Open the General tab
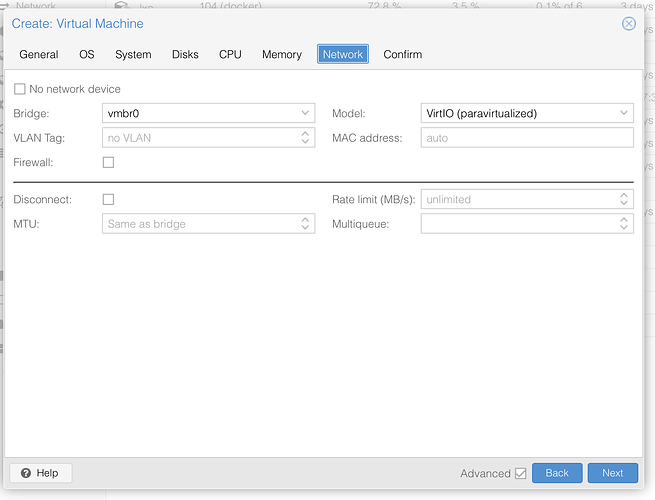Viewport: 655px width, 500px height. click(39, 54)
